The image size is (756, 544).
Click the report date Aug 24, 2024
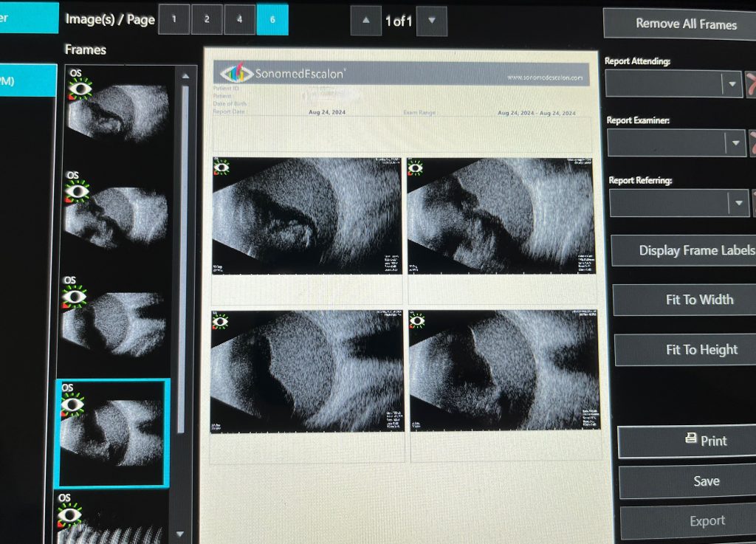[x=327, y=112]
